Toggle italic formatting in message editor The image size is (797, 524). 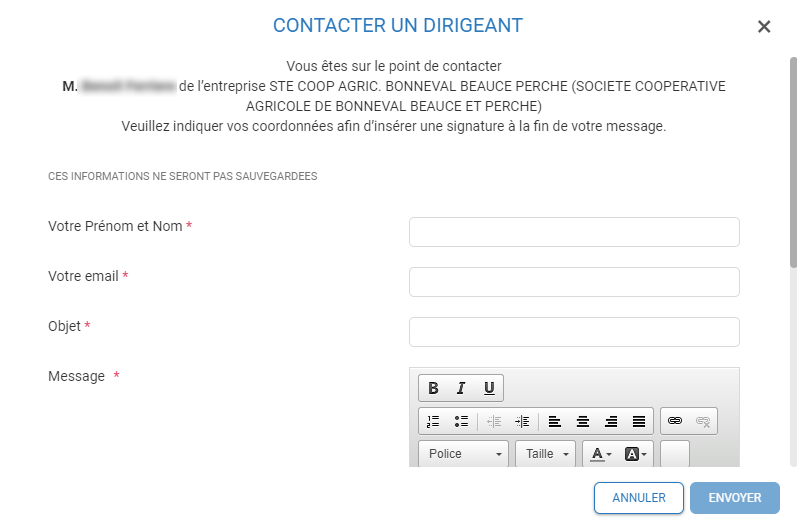coord(461,388)
